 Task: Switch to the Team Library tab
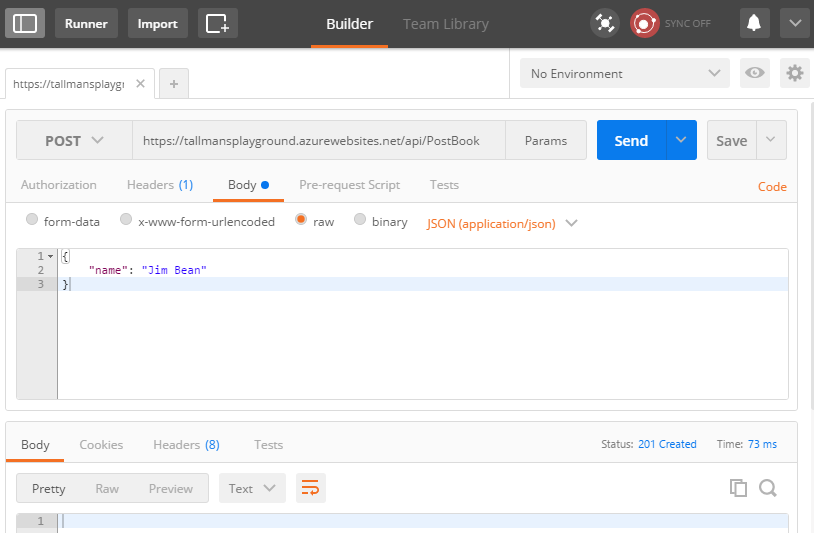point(445,24)
